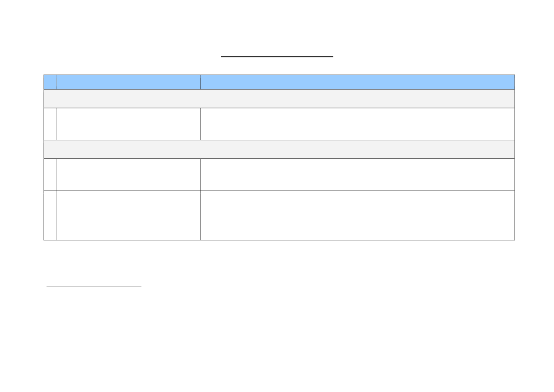Click the narrow blue header cell in first column

click(x=50, y=82)
